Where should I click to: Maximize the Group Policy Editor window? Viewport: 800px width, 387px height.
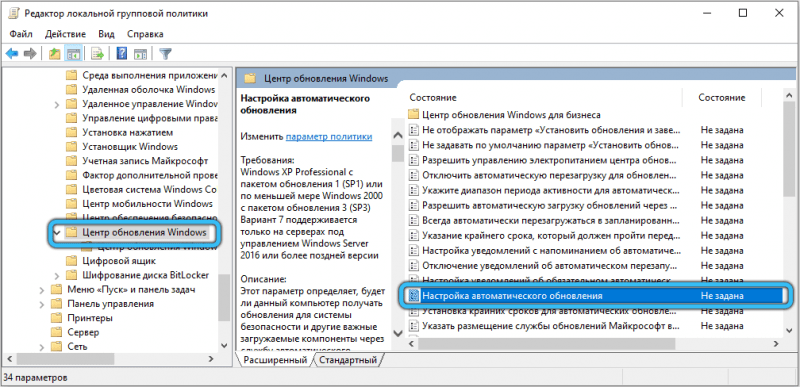[x=743, y=13]
